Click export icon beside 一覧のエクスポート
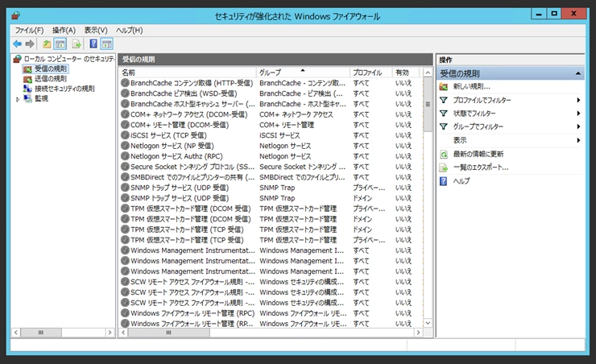Viewport: 596px width, 364px height. (x=444, y=168)
